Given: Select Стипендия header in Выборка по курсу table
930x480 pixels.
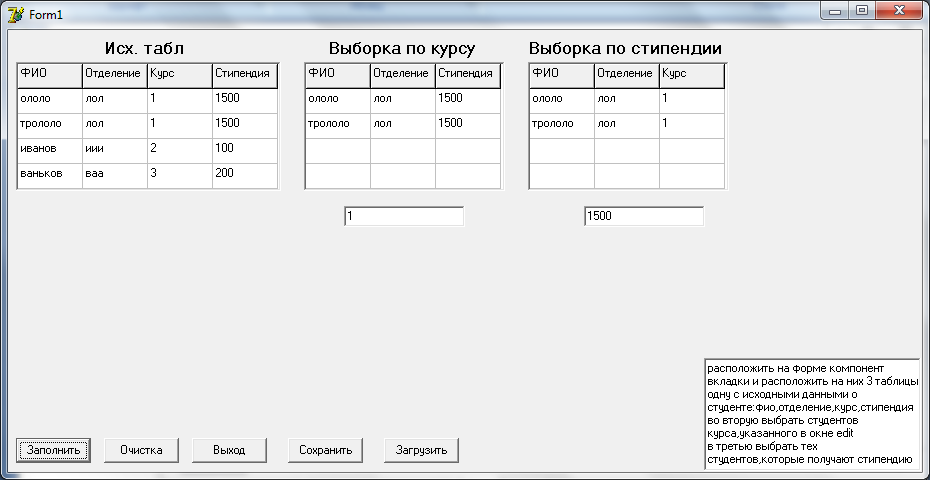Looking at the screenshot, I should (469, 75).
